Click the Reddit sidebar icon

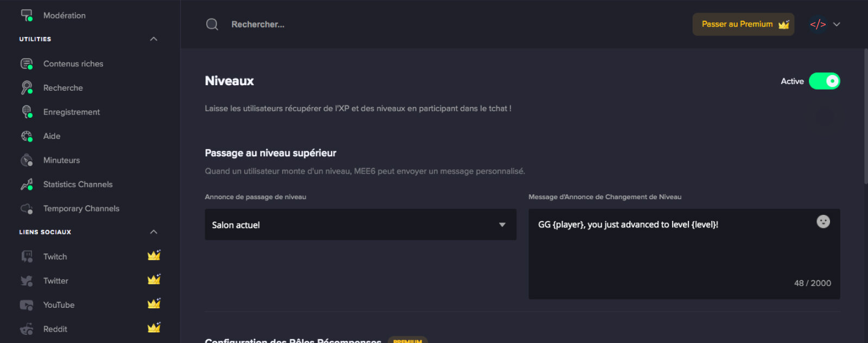[27, 329]
